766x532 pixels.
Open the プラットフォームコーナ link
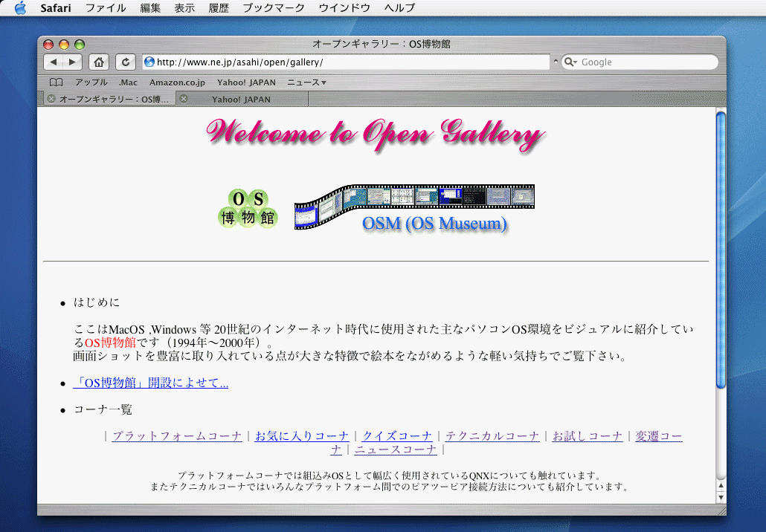[x=177, y=436]
